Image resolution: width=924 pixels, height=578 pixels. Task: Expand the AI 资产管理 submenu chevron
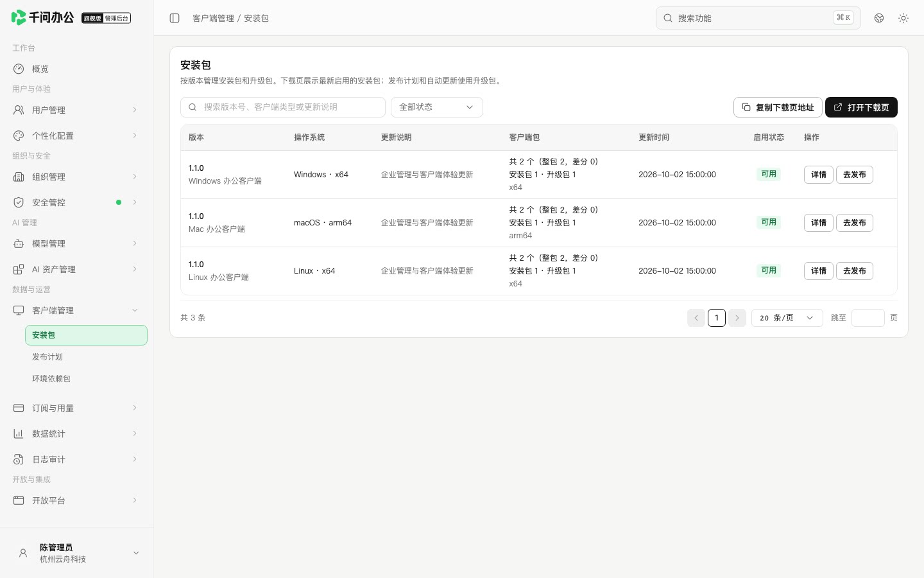point(135,269)
